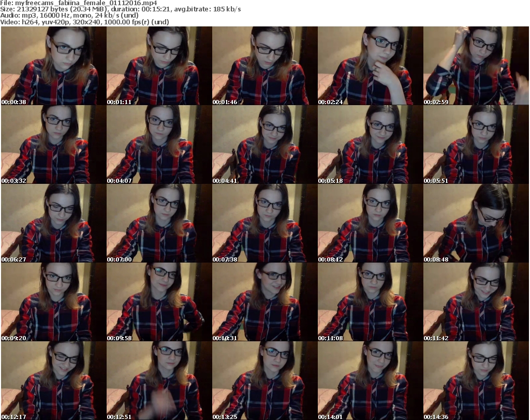Viewport: 530px width, 420px height.
Task: Select the thumbnail frame stamped 00:02:24
Action: (x=370, y=66)
